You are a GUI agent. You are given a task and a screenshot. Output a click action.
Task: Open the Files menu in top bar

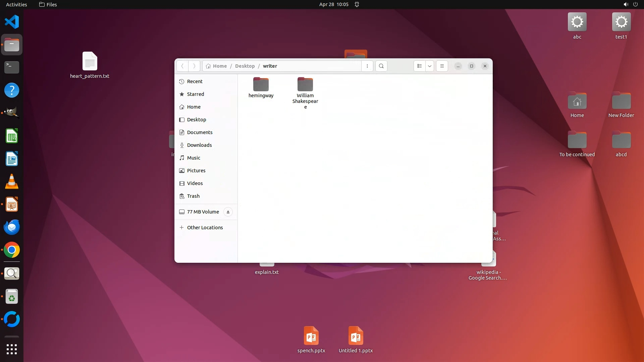point(48,4)
